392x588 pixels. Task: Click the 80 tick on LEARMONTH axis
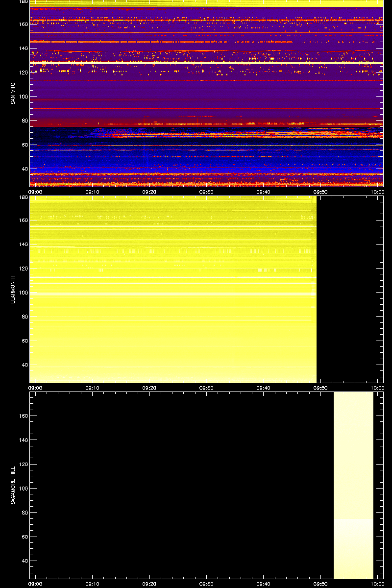pos(25,317)
